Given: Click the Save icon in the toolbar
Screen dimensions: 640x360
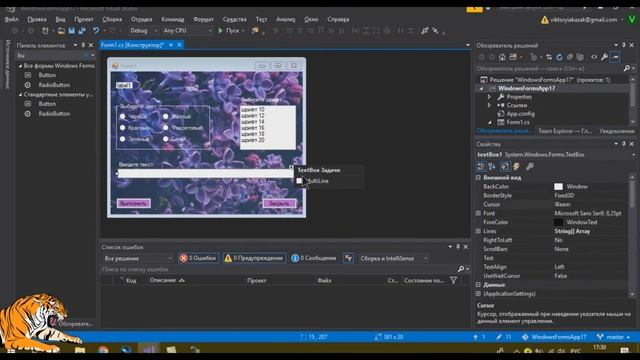Looking at the screenshot, I should click(71, 31).
